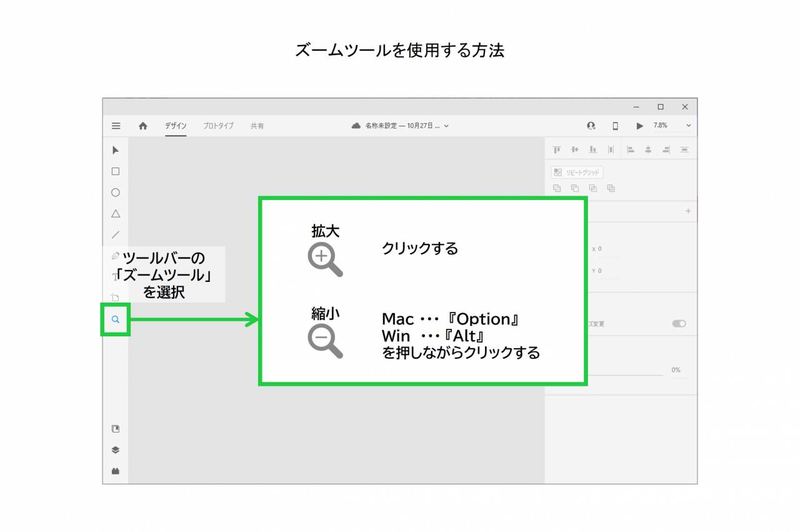Click the boolean Subtract operation icon
The image size is (800, 532).
click(x=575, y=188)
